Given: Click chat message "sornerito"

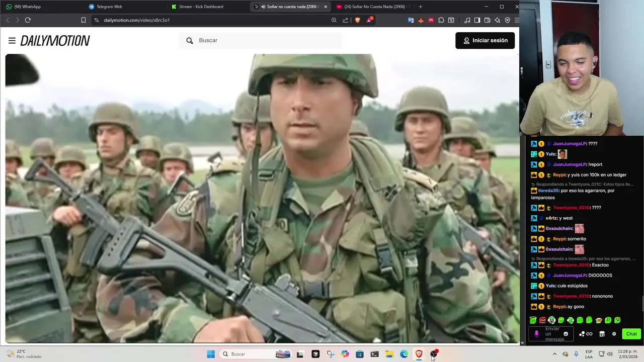Looking at the screenshot, I should pos(577,239).
